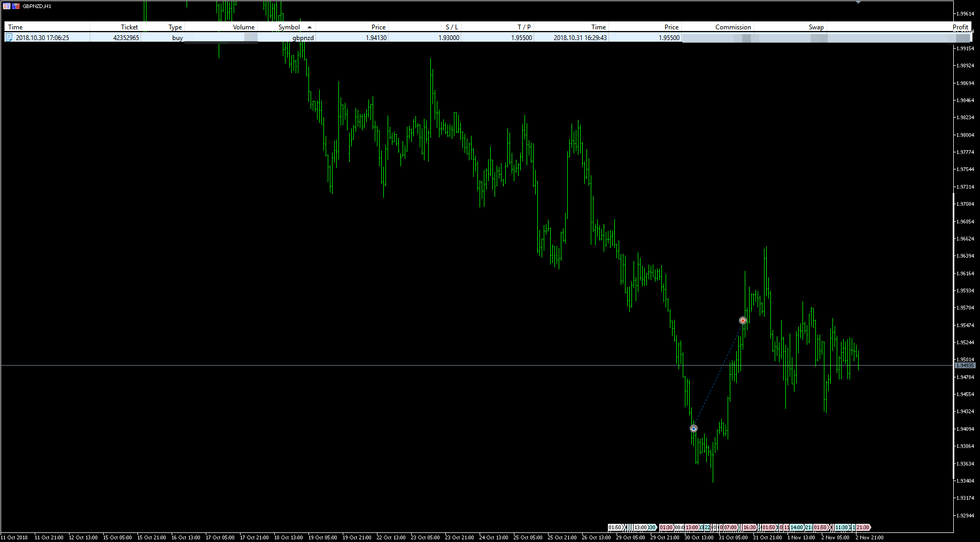Click the pink 07:00 event marker
This screenshot has width=980, height=542.
pos(731,528)
